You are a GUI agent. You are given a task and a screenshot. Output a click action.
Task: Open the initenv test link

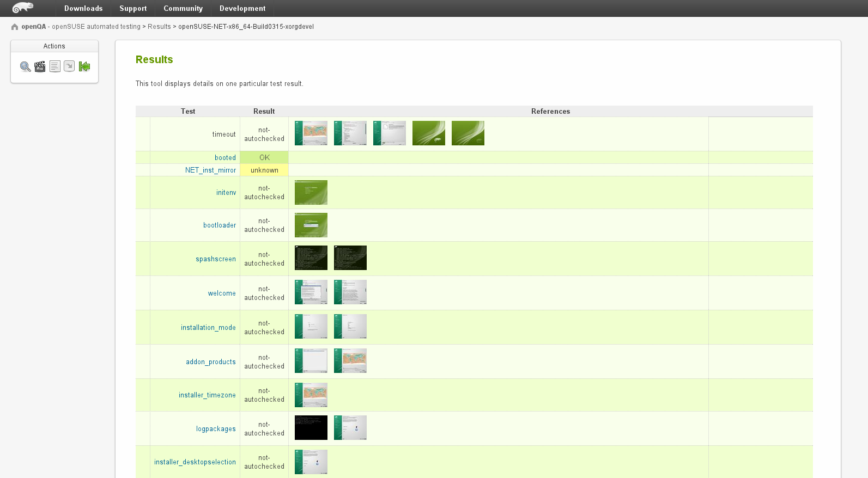point(226,193)
